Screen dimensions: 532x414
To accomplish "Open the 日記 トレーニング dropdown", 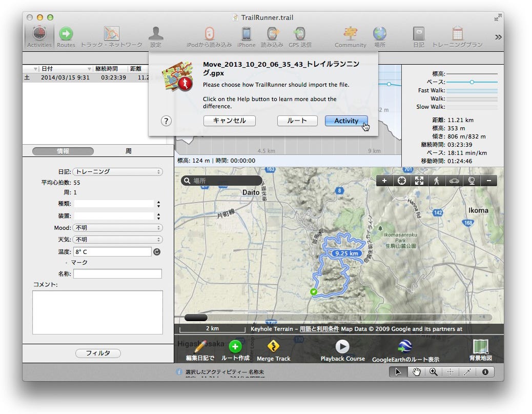I will click(117, 172).
